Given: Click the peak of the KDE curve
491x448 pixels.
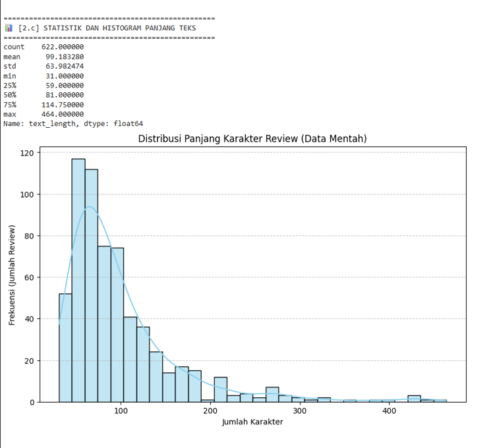Looking at the screenshot, I should click(90, 207).
